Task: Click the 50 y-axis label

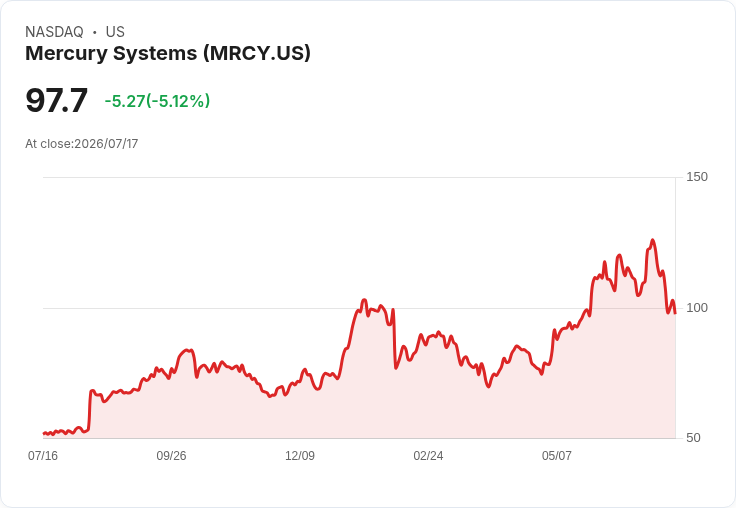Action: click(693, 438)
